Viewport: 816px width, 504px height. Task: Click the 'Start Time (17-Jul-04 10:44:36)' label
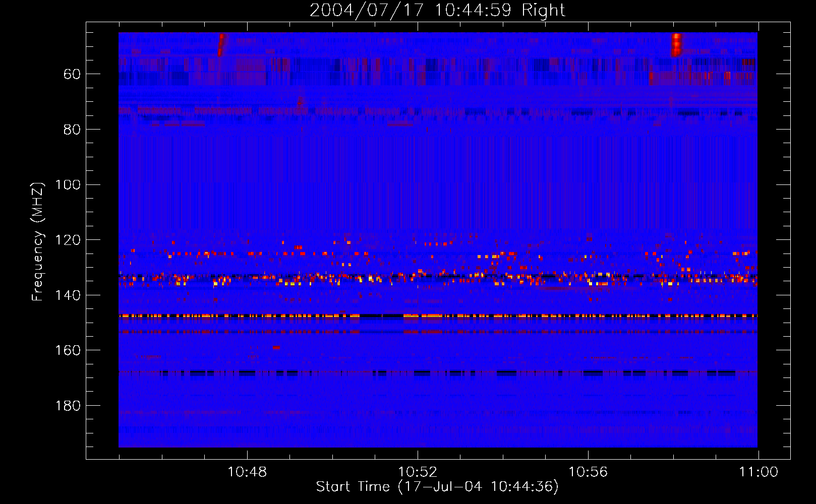click(437, 487)
